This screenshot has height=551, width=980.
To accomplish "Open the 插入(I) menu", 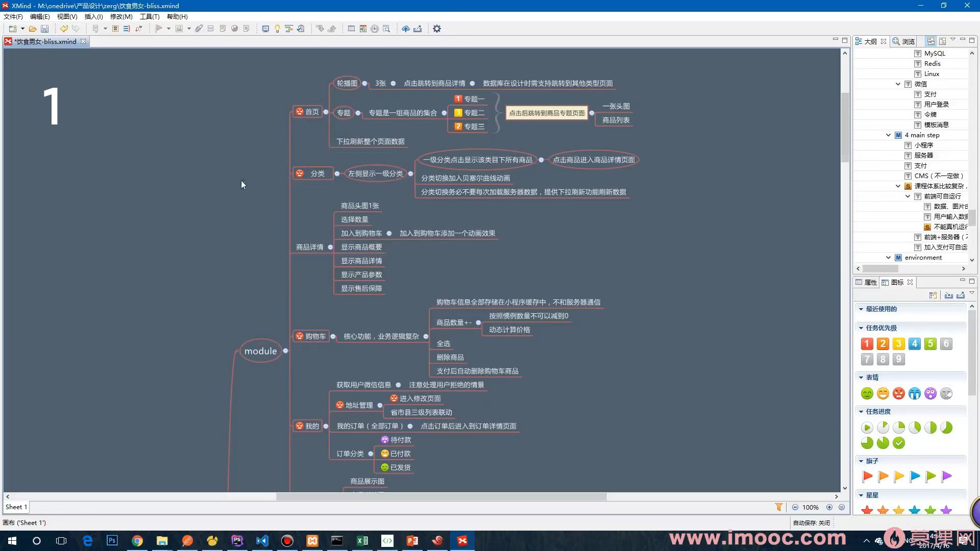I will [x=93, y=17].
